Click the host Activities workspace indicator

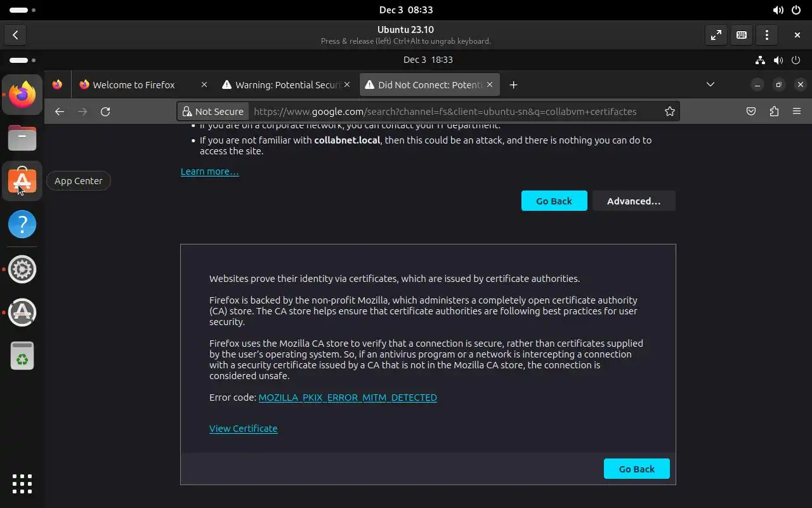(x=23, y=10)
